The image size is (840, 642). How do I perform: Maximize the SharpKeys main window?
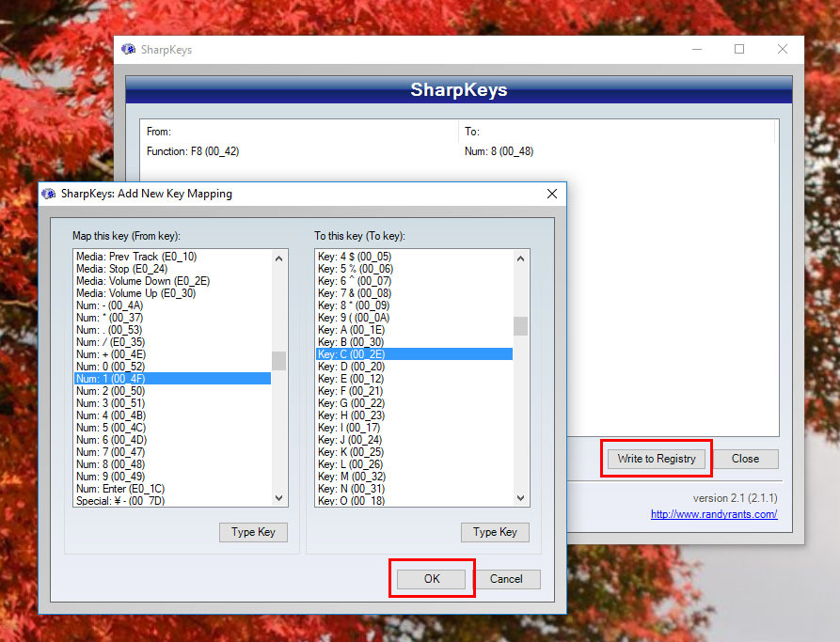739,50
